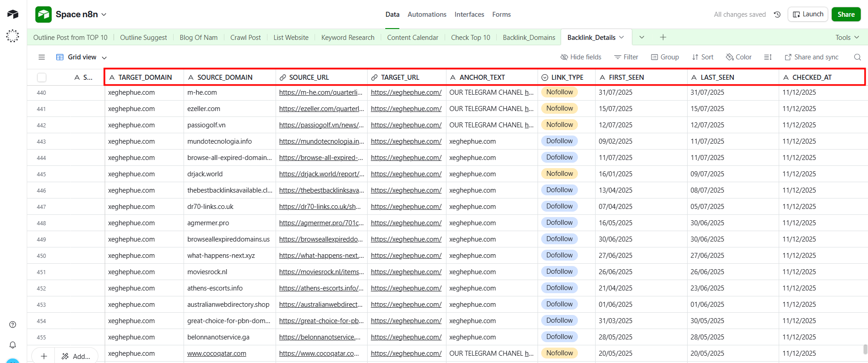Open the Outline Suggest table tab
Image resolution: width=868 pixels, height=363 pixels.
pos(143,37)
